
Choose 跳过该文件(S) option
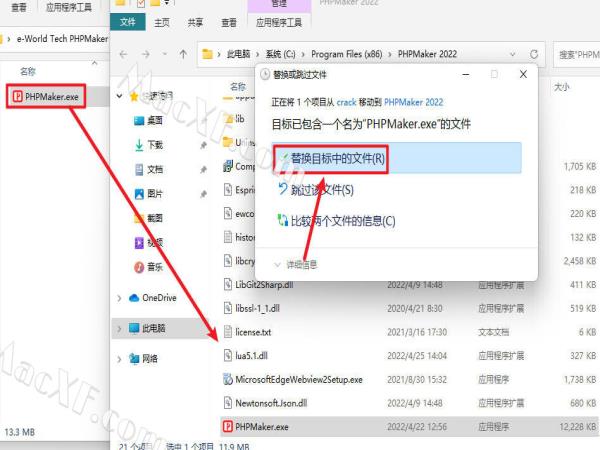tap(322, 190)
